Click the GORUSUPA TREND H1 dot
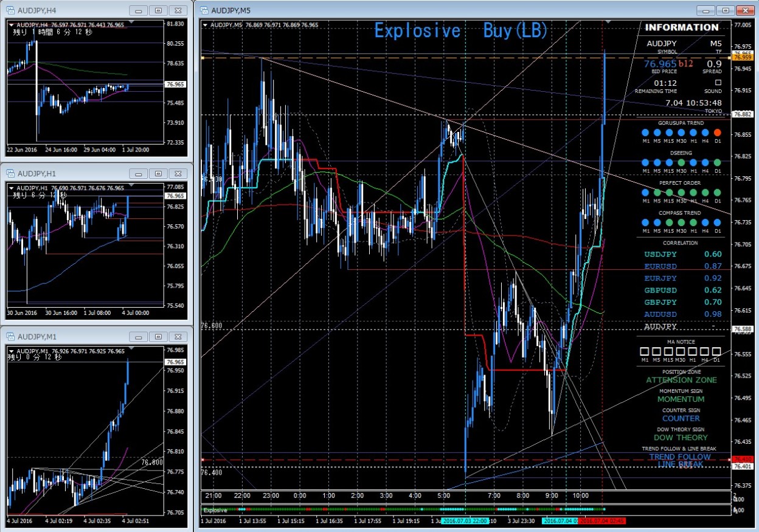The width and height of the screenshot is (759, 532). (693, 133)
